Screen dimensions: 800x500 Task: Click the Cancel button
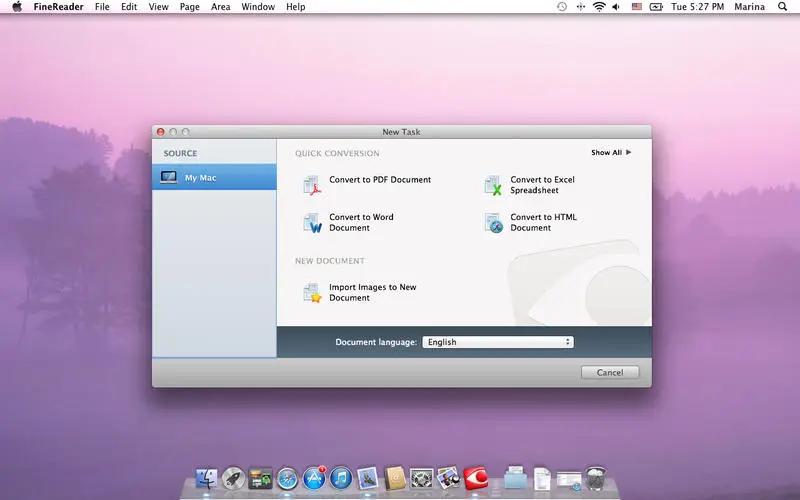point(610,372)
